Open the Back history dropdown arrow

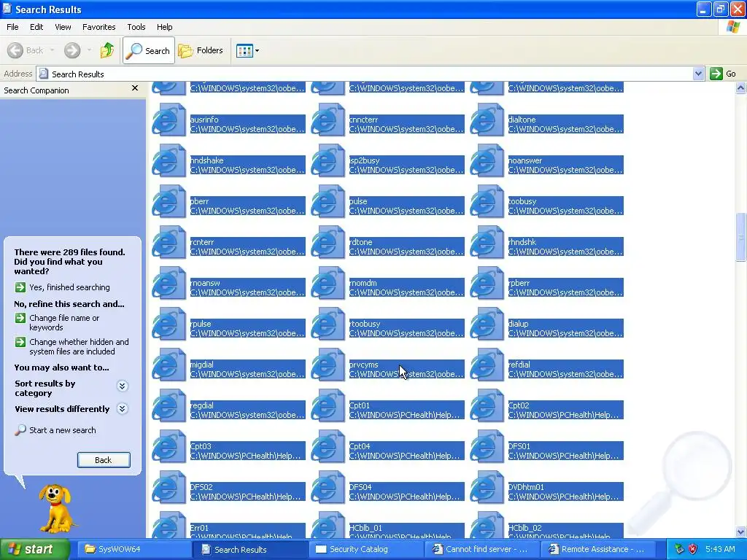(x=52, y=50)
